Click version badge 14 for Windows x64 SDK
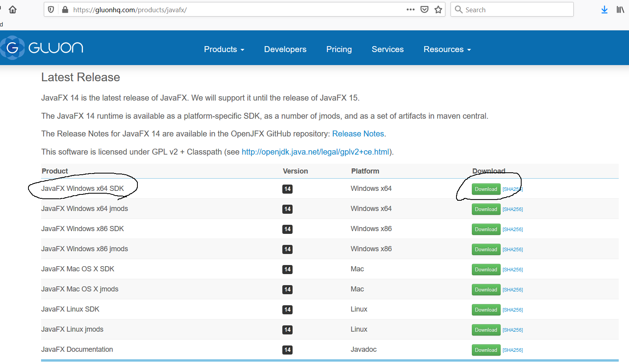Screen dimensions: 629x364 [x=287, y=189]
